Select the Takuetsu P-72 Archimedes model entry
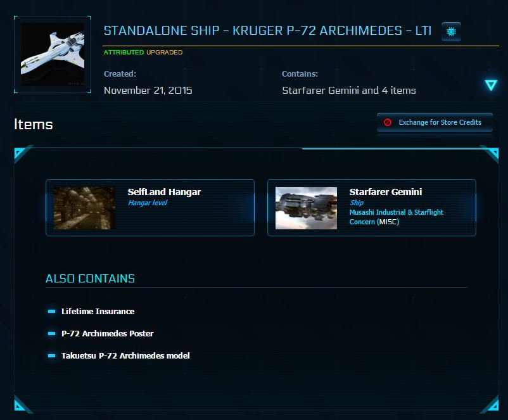The height and width of the screenshot is (420, 508). (x=125, y=356)
